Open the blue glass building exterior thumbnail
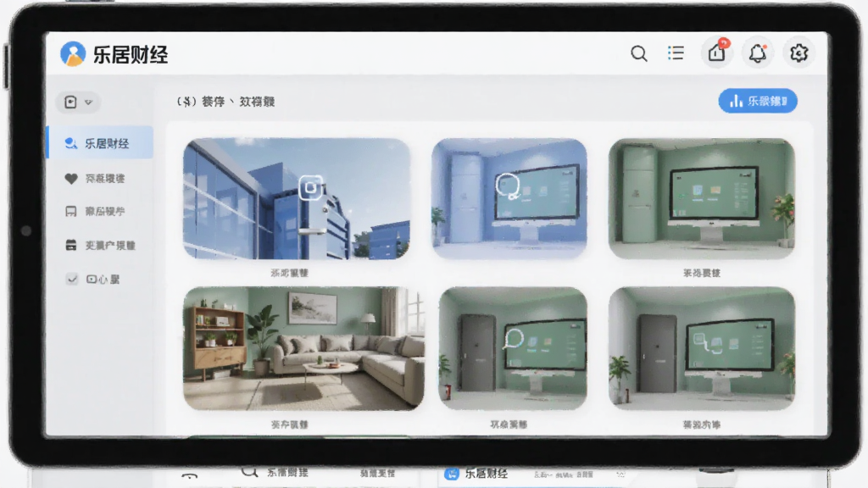This screenshot has width=868, height=488. click(x=297, y=198)
